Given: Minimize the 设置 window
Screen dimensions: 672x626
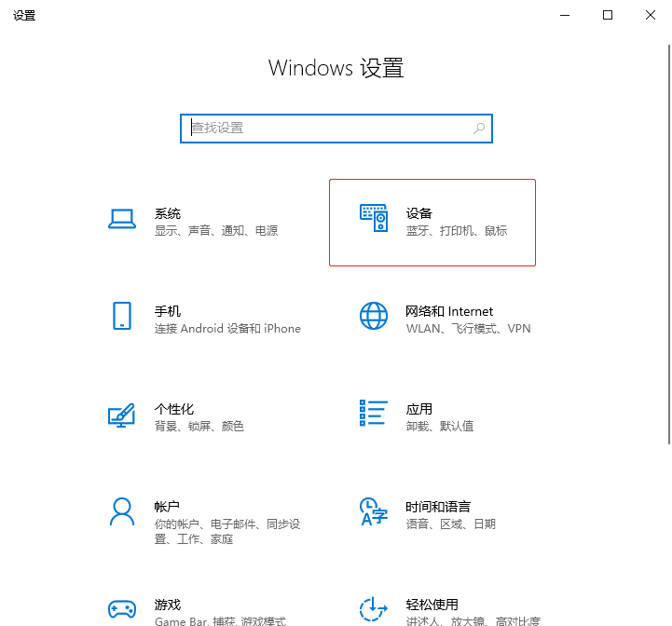Looking at the screenshot, I should pyautogui.click(x=565, y=16).
